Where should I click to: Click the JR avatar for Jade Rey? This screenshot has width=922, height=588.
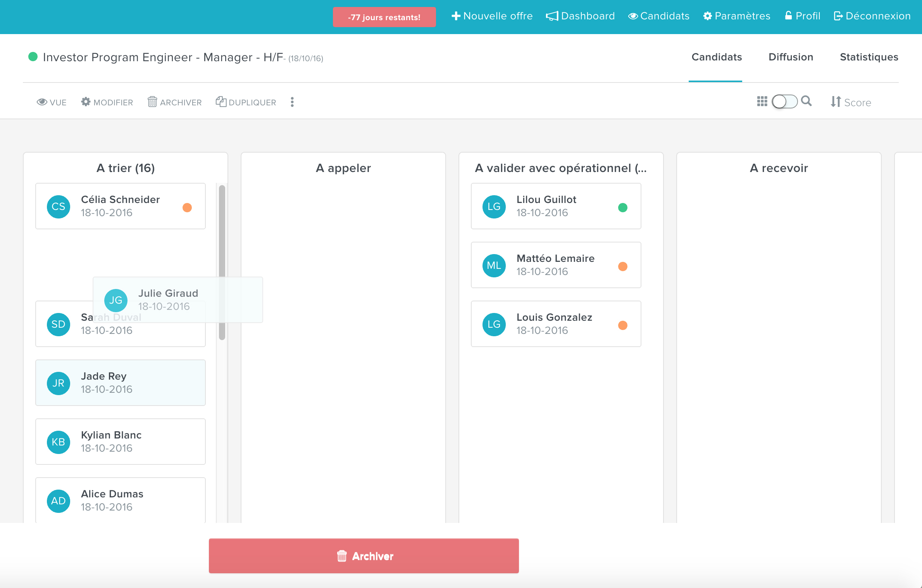(59, 383)
